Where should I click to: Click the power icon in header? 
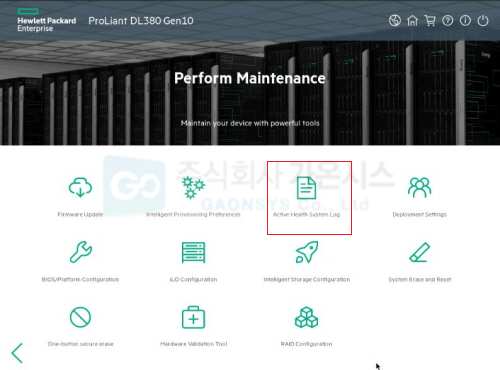pos(483,21)
